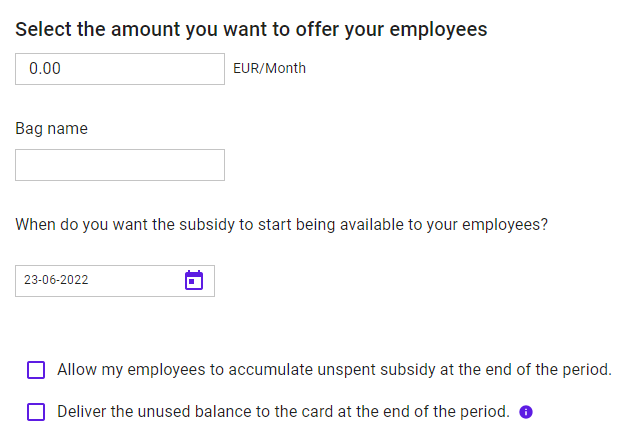Click the empty input under Bag name
This screenshot has width=627, height=433.
120,165
